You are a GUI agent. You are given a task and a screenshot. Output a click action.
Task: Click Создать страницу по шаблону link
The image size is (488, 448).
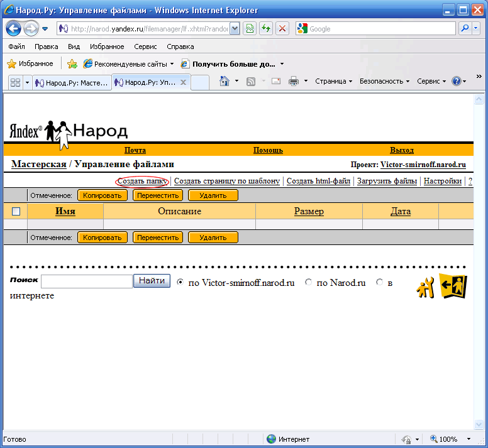click(227, 181)
